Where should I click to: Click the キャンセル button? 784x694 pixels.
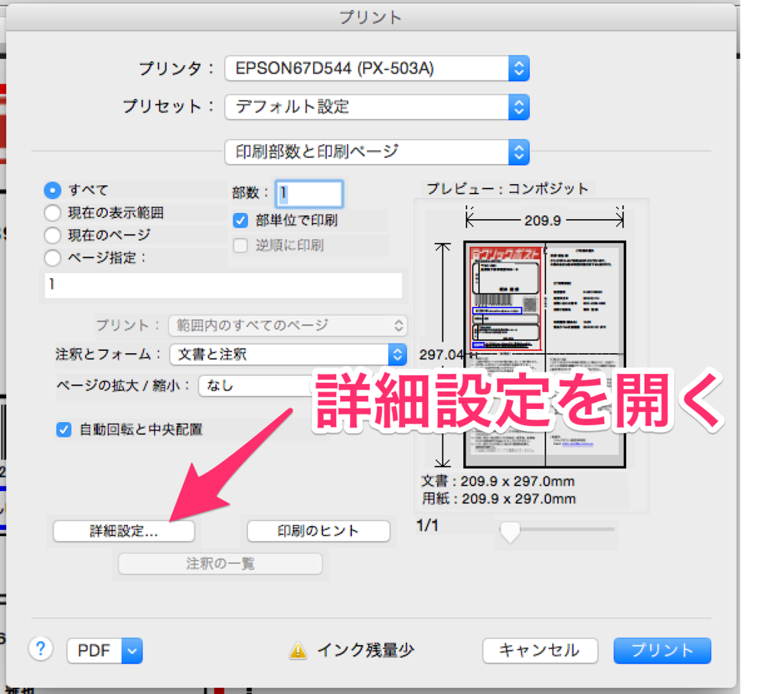[x=540, y=650]
